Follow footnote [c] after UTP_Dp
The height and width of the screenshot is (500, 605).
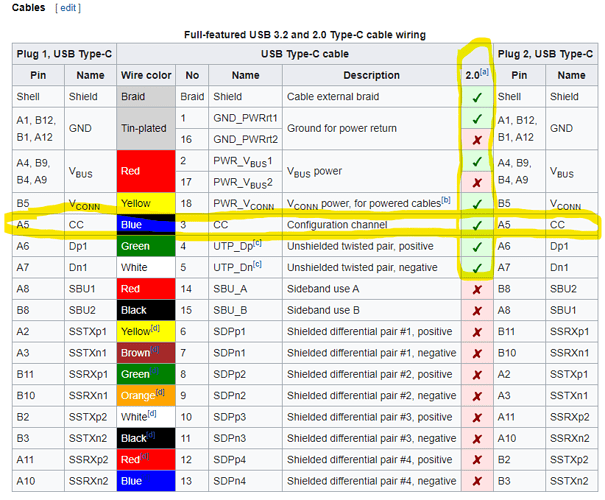257,243
